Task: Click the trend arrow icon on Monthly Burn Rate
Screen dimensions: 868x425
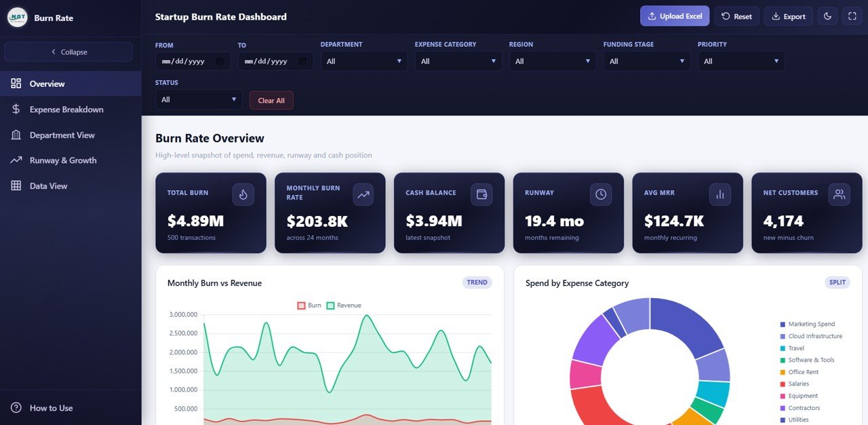Action: tap(363, 193)
